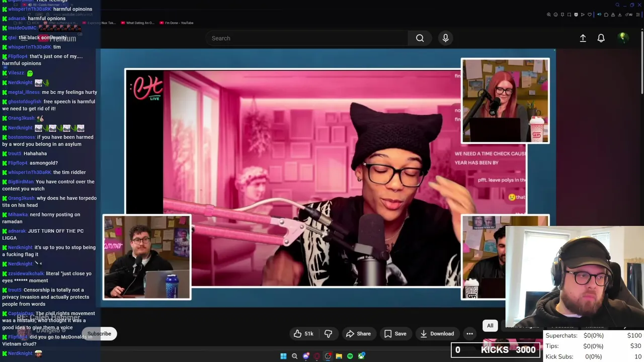Open Windows taskbar search
Image resolution: width=644 pixels, height=362 pixels.
click(295, 356)
